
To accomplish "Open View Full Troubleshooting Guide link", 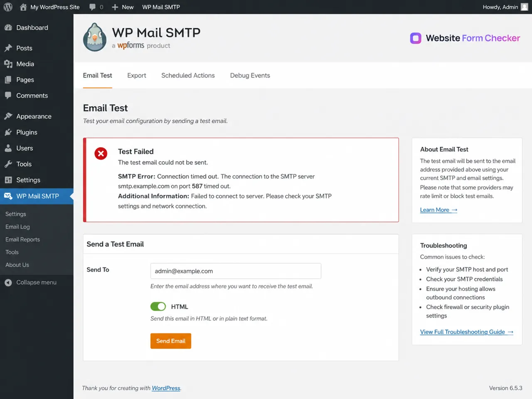I will (x=467, y=332).
